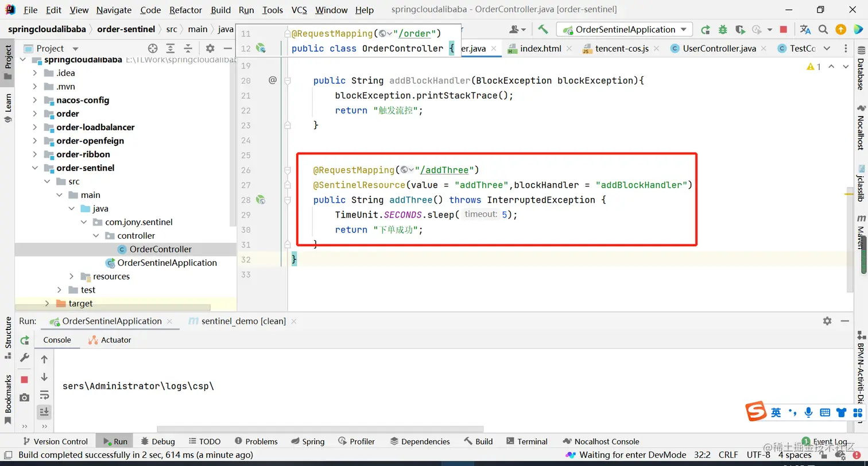Open Search Everywhere magnifier icon

(823, 29)
